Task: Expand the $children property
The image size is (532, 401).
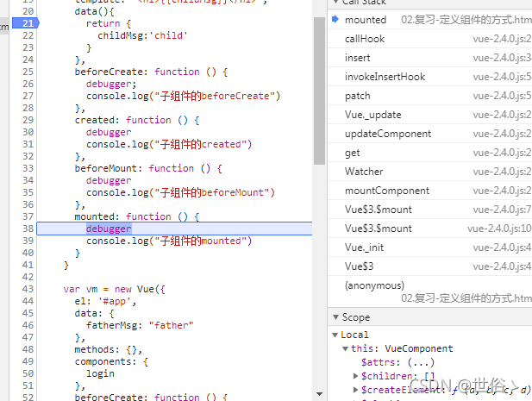Action: point(355,376)
